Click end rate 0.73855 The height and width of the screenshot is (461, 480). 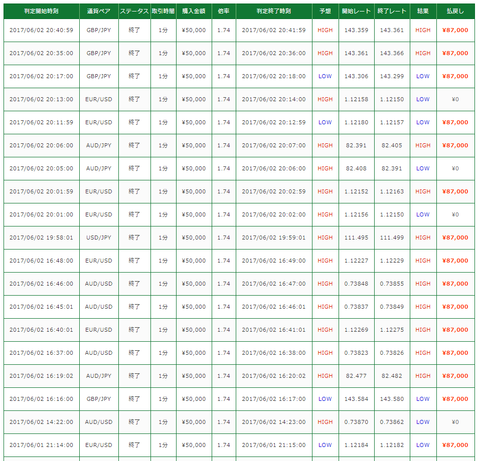[392, 284]
